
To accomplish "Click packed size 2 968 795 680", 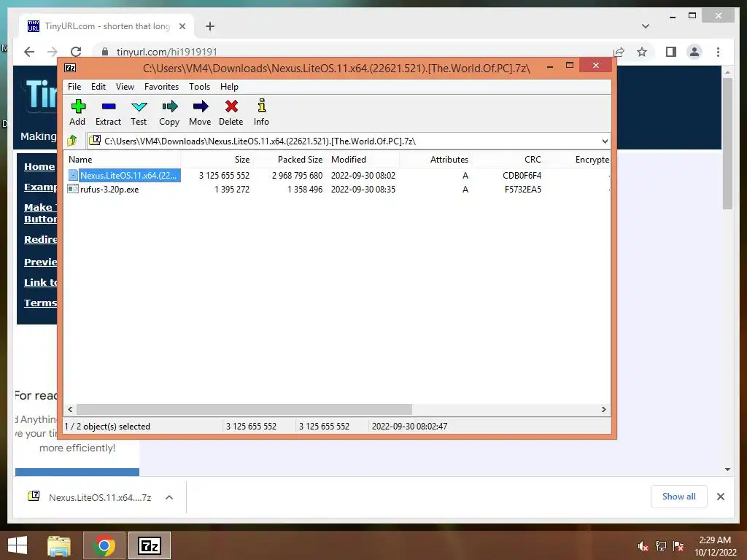I will [x=298, y=176].
